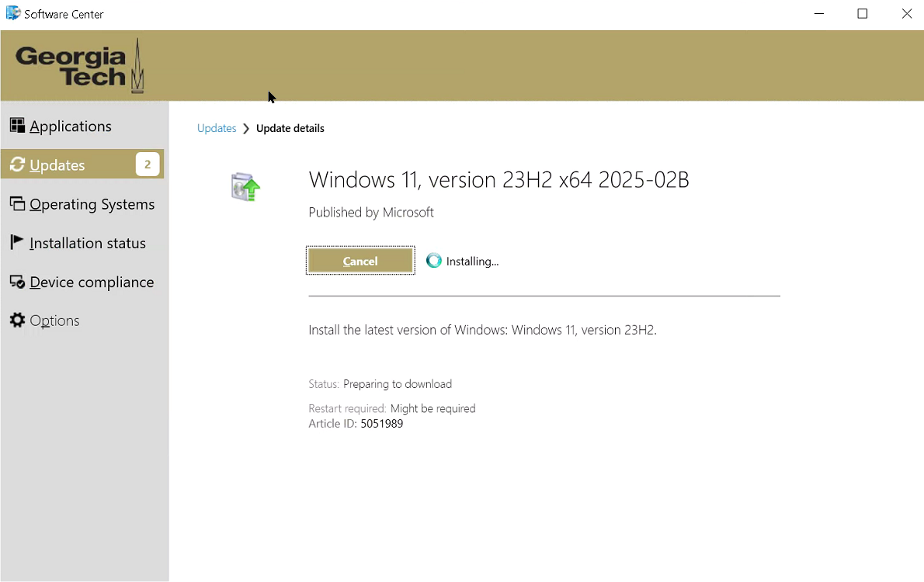Click status value Preparing to download
This screenshot has width=924, height=582.
click(x=398, y=384)
